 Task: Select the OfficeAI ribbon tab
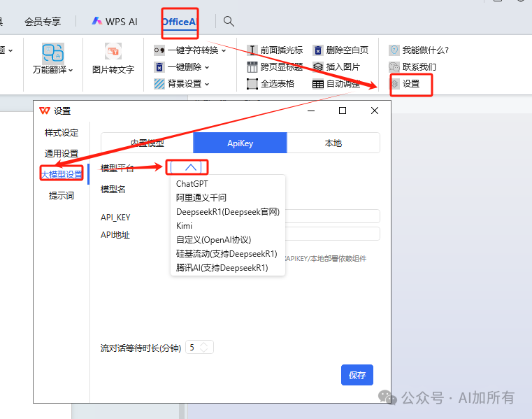click(180, 22)
